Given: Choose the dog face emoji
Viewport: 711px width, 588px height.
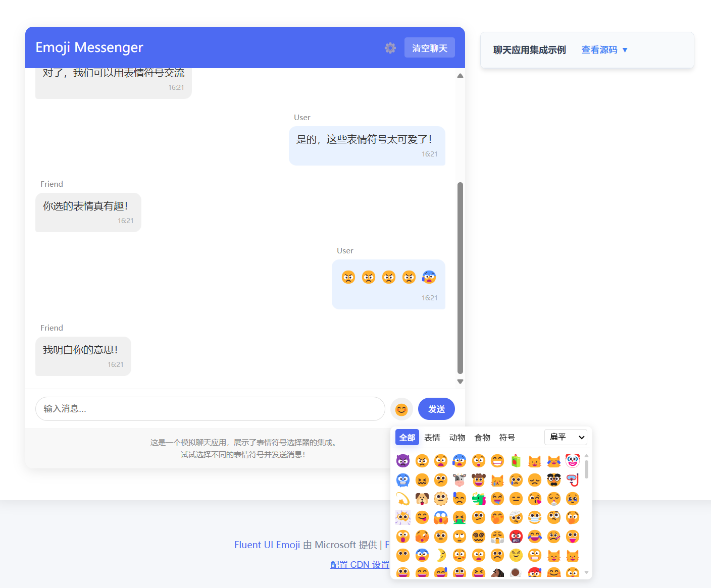Looking at the screenshot, I should (422, 499).
